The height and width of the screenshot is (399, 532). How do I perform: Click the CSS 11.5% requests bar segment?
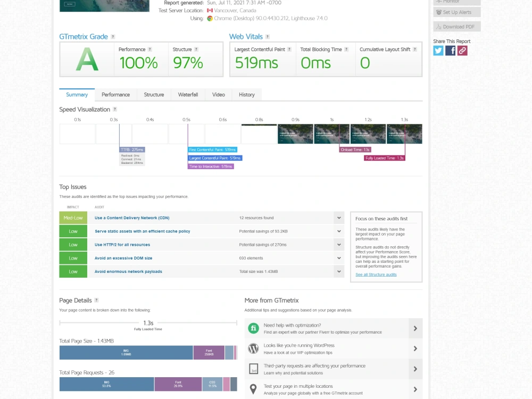point(212,384)
